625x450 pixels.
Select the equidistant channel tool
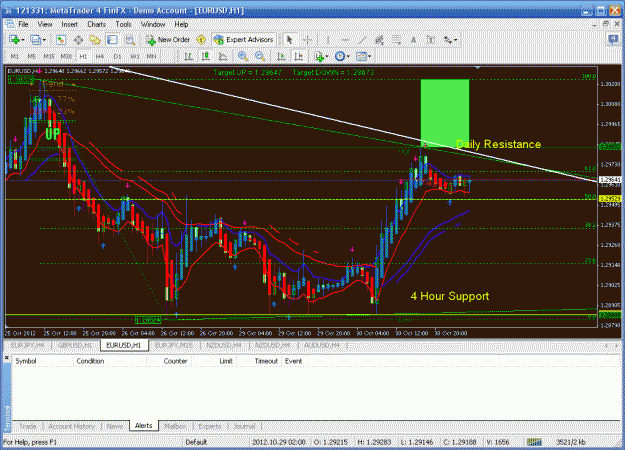pyautogui.click(x=379, y=39)
